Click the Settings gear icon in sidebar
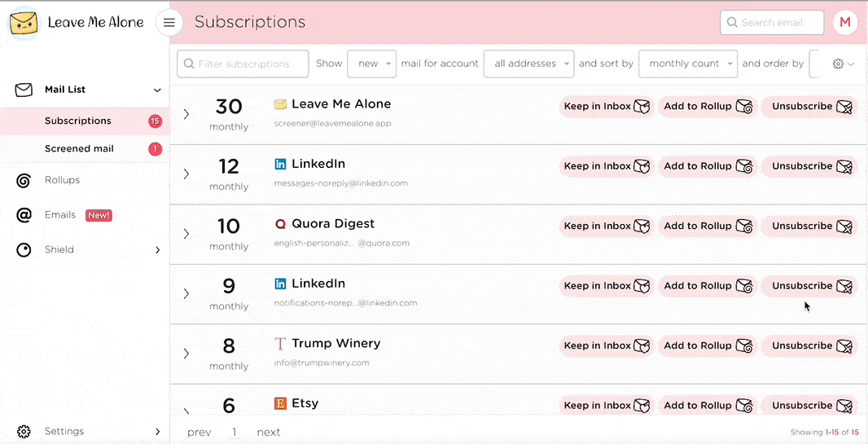The image size is (868, 444). point(24,431)
